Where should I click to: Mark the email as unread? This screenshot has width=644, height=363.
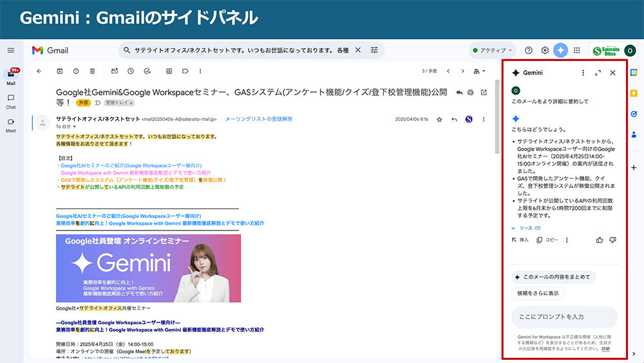pyautogui.click(x=115, y=71)
